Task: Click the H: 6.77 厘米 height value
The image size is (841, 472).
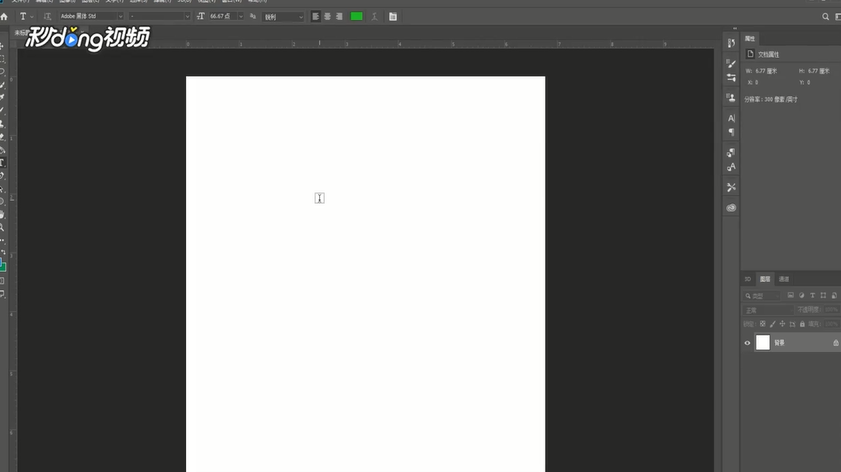Action: [x=819, y=71]
